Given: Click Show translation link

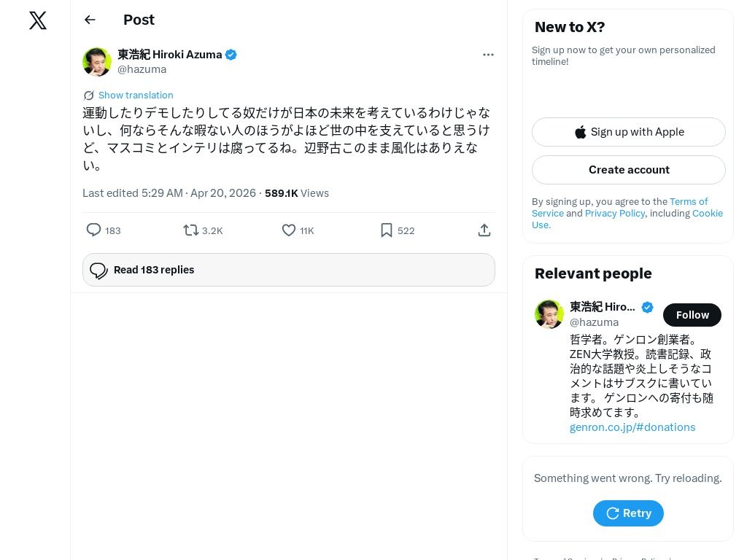Looking at the screenshot, I should click(x=136, y=96).
